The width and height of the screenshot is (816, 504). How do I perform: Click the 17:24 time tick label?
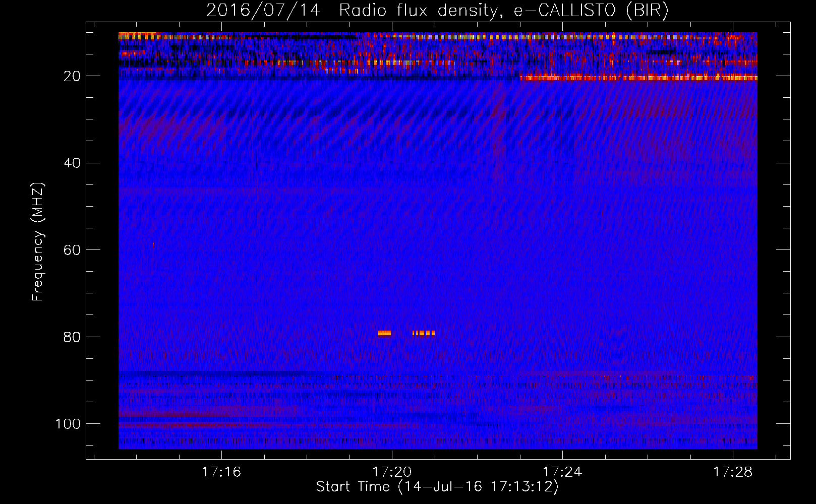point(562,472)
